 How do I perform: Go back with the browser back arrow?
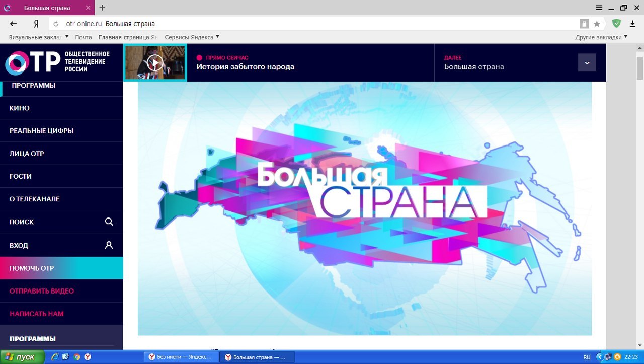pyautogui.click(x=14, y=24)
